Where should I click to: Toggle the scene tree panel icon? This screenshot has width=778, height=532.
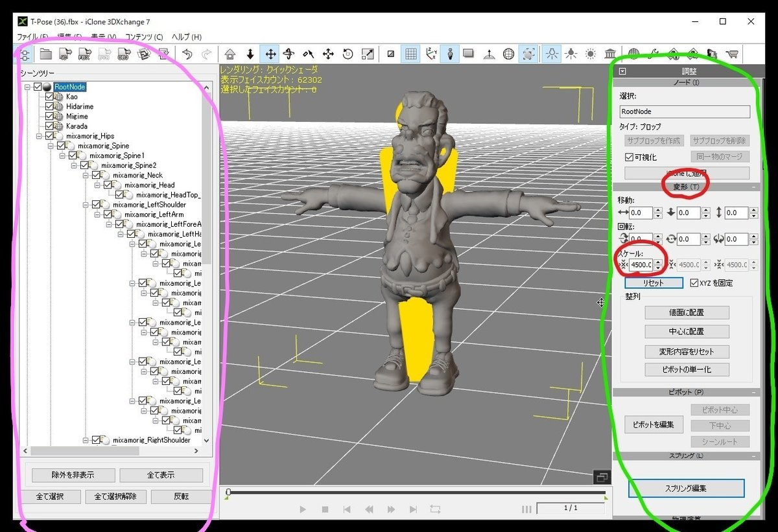(x=26, y=54)
